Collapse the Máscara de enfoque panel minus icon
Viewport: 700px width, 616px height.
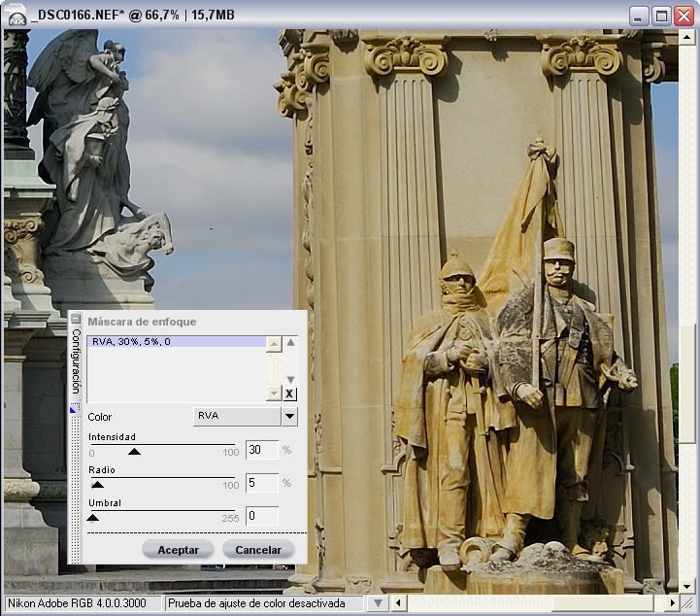[76, 319]
